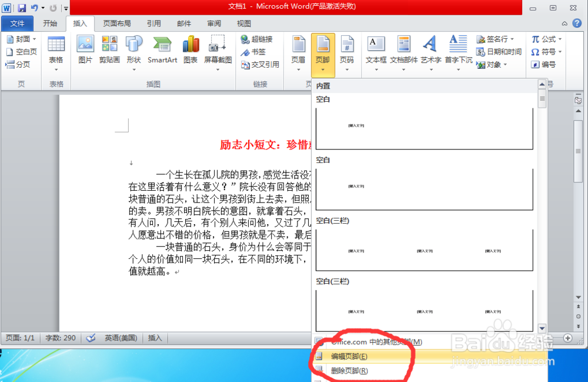588x382 pixels.
Task: Insert a text box with 文本框
Action: tap(376, 50)
